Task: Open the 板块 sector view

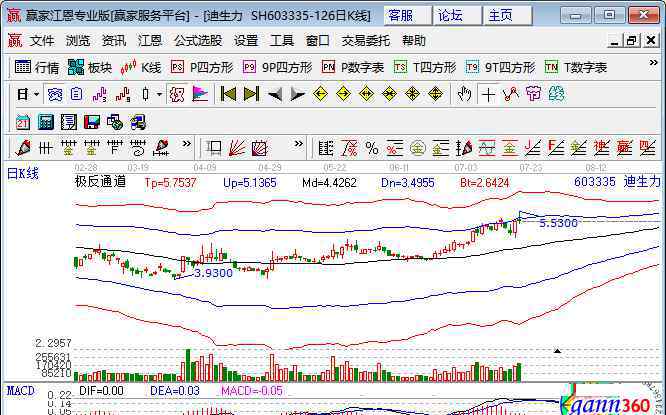Action: (x=90, y=67)
